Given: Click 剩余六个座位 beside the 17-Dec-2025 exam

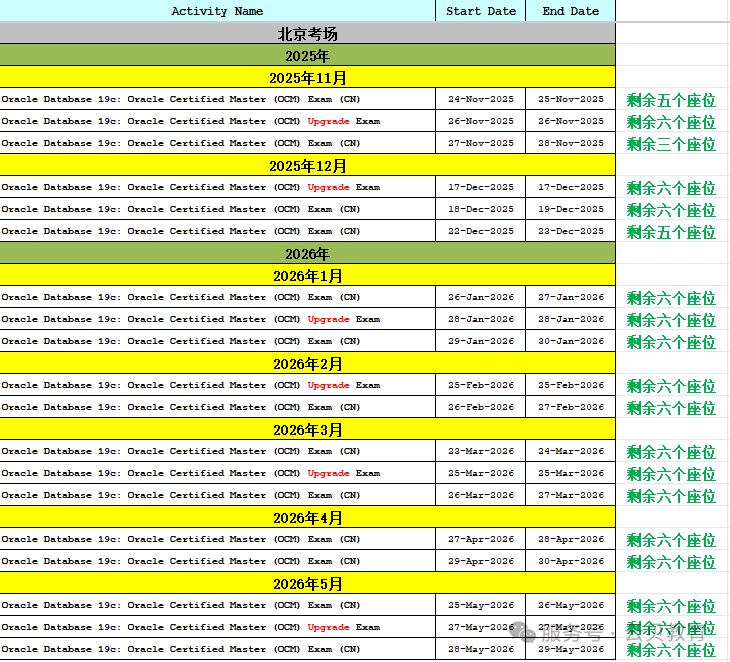Looking at the screenshot, I should [671, 188].
